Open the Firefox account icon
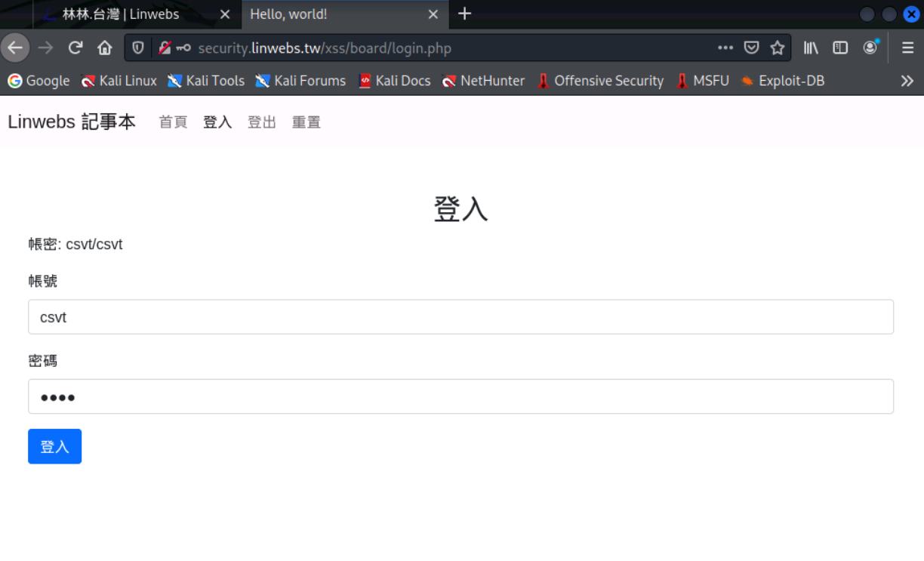This screenshot has height=561, width=924. pyautogui.click(x=870, y=48)
